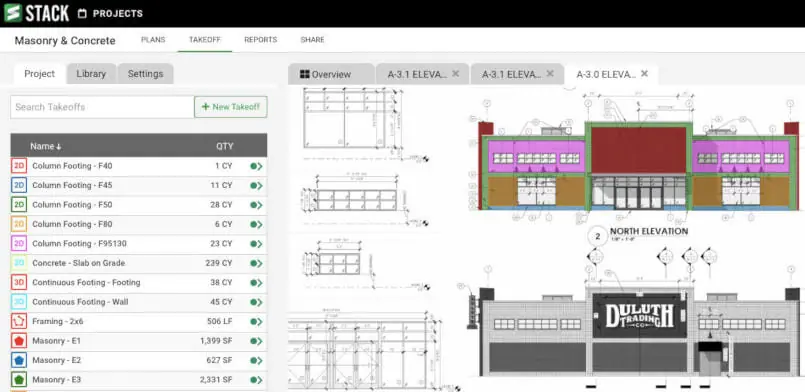This screenshot has height=392, width=805.
Task: Toggle the green status arrow for Framing - 2x6
Action: pos(256,322)
